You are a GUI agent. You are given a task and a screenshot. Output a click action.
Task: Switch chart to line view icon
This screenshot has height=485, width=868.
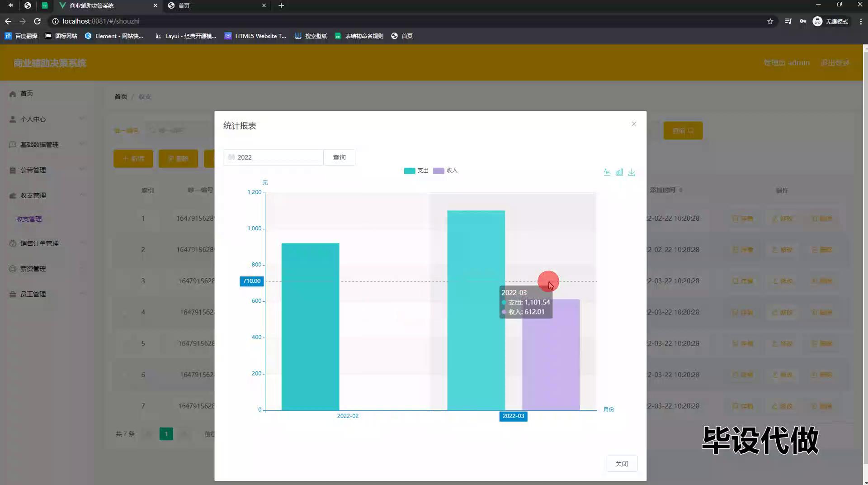tap(607, 172)
